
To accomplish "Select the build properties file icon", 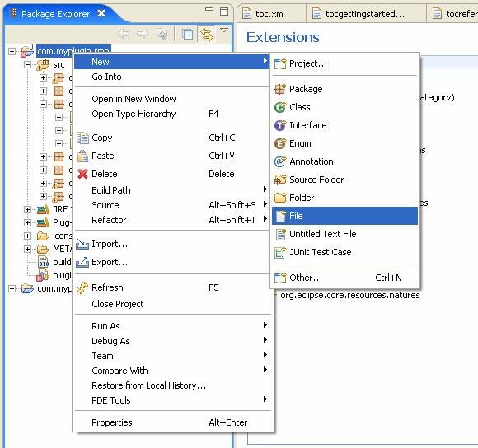I will pos(43,262).
